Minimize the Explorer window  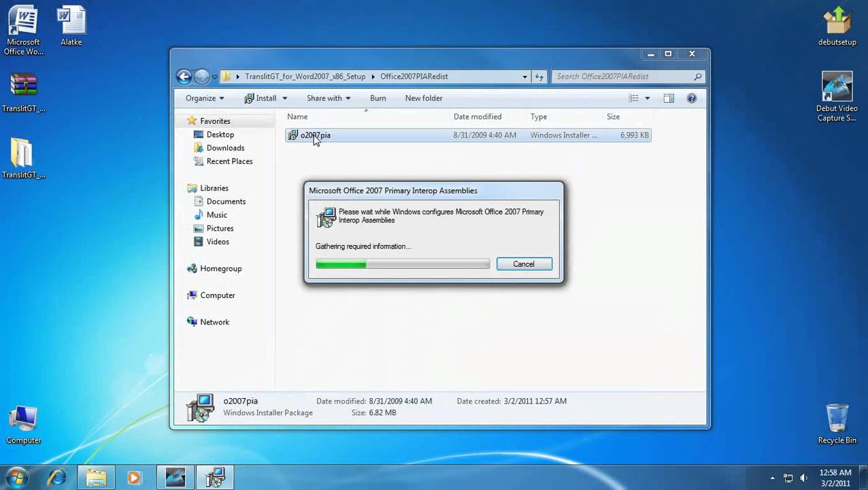pos(651,54)
